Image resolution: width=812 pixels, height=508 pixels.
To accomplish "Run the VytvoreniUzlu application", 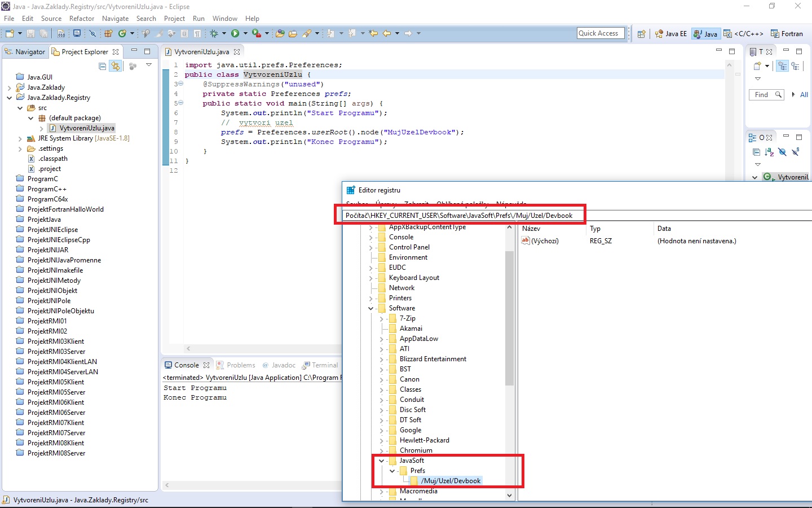I will coord(235,33).
